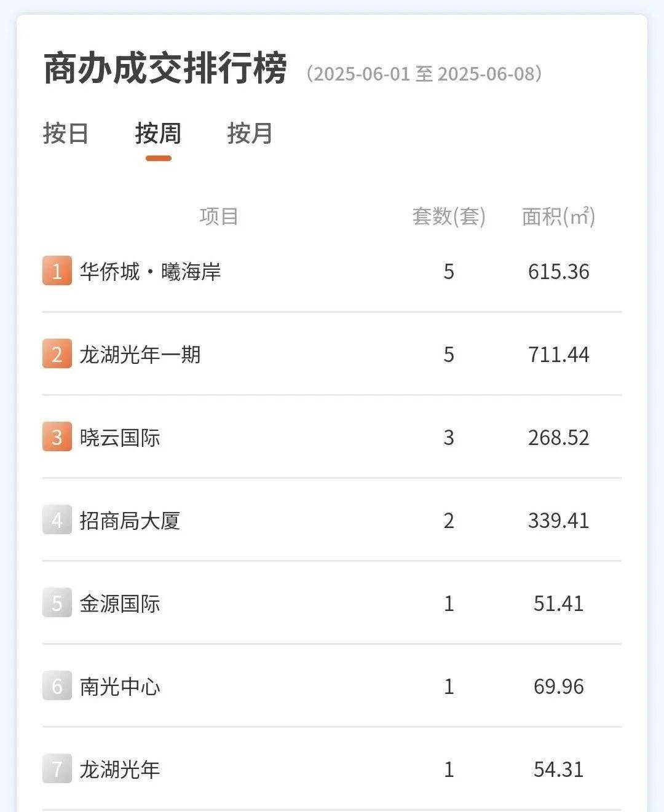Click the rank 1 orange badge
The width and height of the screenshot is (664, 812).
click(57, 271)
